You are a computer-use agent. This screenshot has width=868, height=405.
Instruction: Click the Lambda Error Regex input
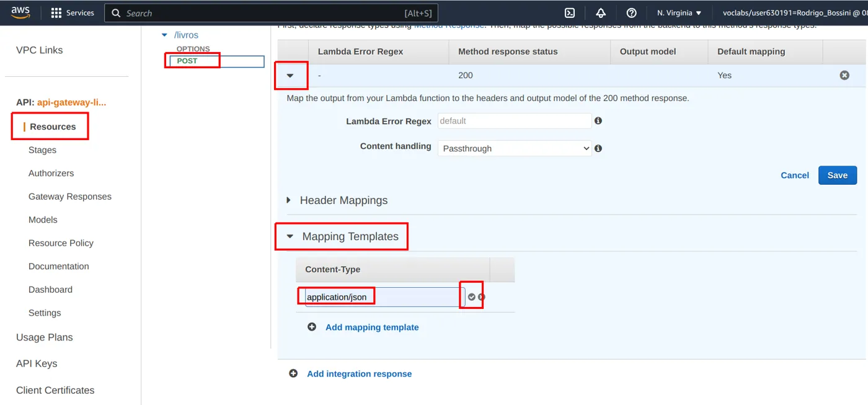(x=515, y=121)
